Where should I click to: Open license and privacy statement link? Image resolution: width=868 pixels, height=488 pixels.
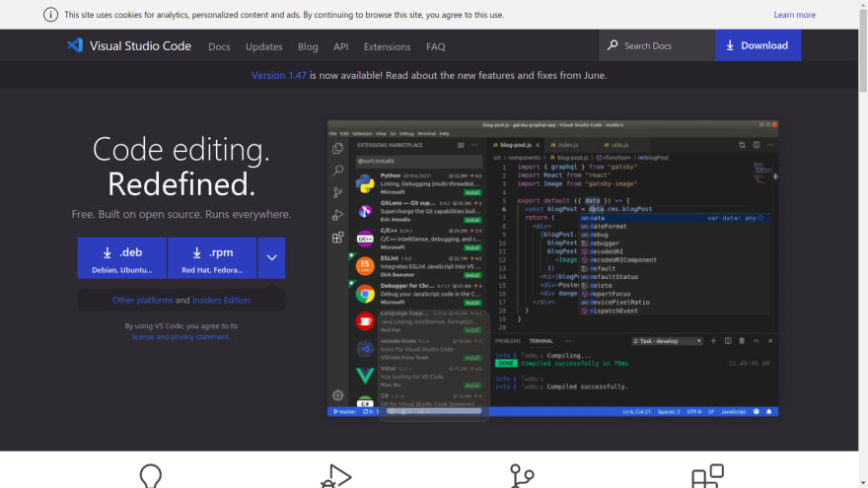(181, 336)
